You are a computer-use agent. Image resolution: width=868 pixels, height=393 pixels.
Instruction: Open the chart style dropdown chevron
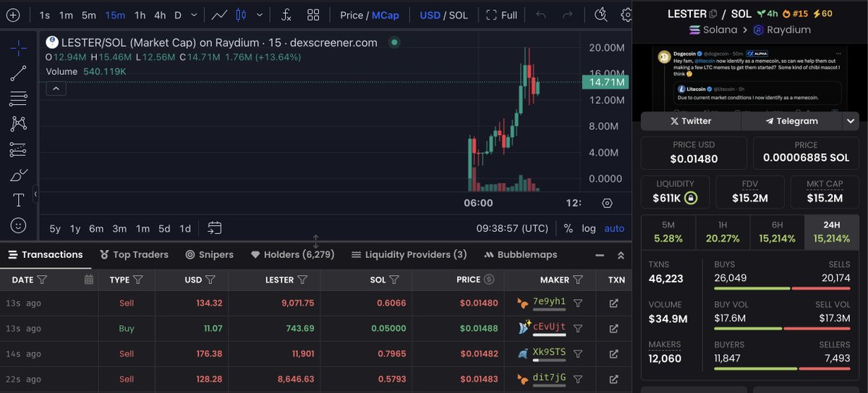[259, 14]
